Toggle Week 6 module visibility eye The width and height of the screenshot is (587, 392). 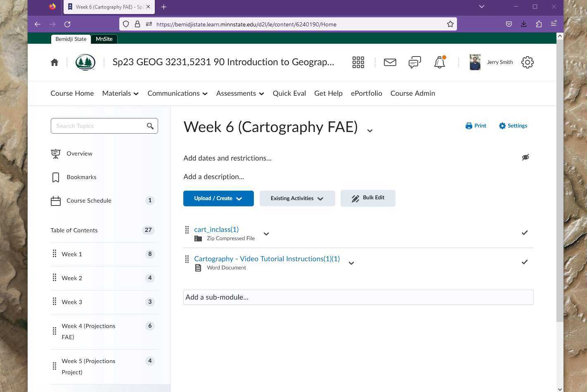[525, 157]
